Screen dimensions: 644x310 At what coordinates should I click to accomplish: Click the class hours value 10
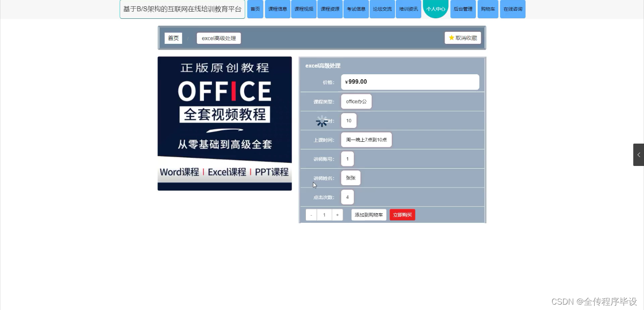(349, 121)
